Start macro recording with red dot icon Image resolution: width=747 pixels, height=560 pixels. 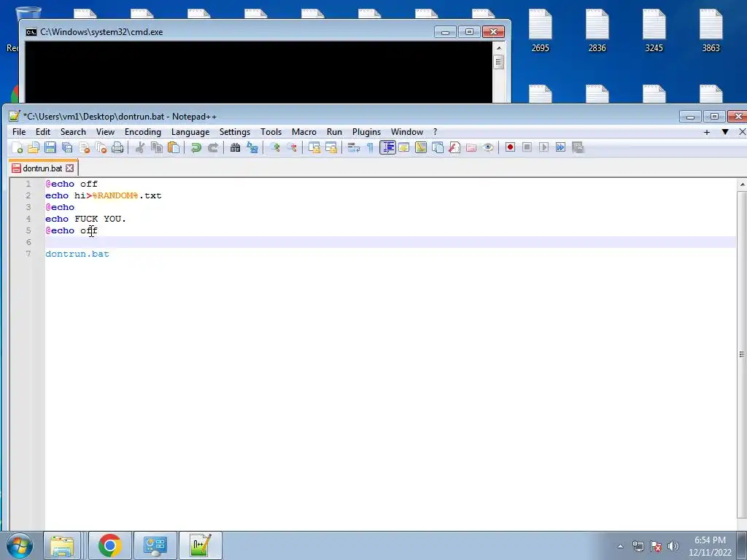point(510,147)
